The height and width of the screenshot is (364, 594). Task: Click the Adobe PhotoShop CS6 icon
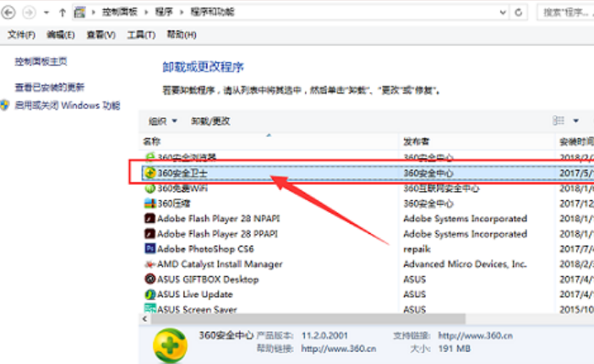[150, 249]
